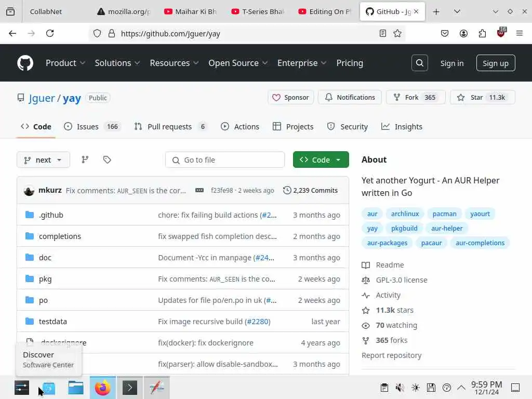
Task: Switch to the Issues tab
Action: coord(92,127)
